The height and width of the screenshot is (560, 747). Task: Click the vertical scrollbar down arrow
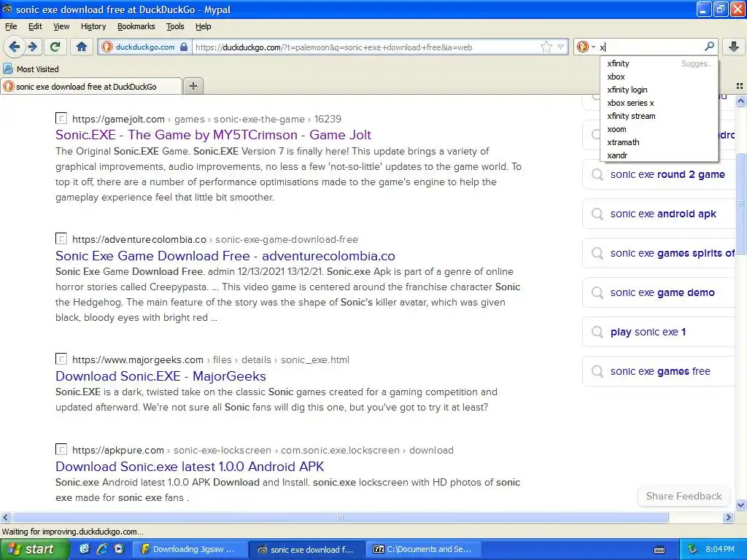coord(740,505)
